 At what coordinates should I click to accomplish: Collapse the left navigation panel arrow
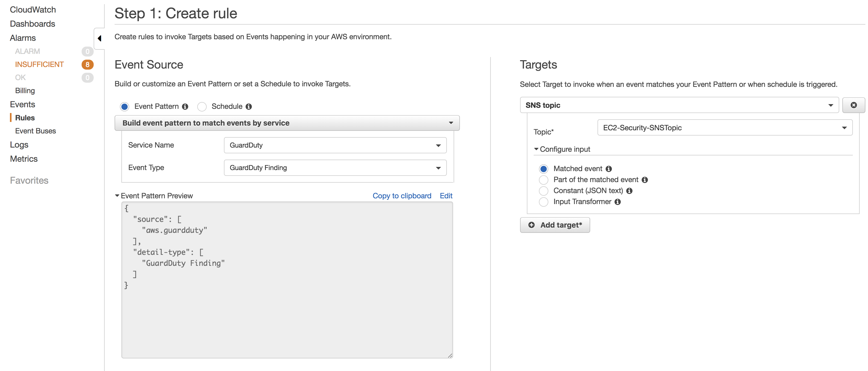[x=99, y=38]
